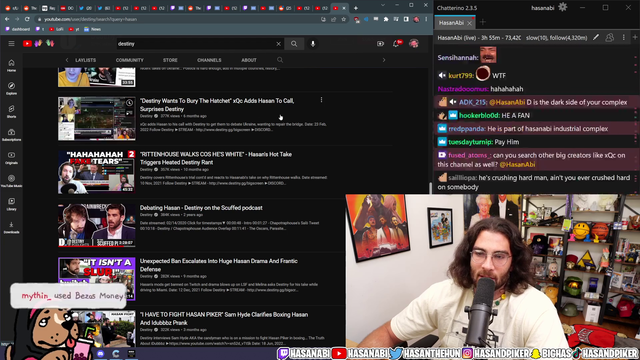
Task: Open 'Destiny Wants To Bury The Hatchet' video title
Action: tap(217, 104)
